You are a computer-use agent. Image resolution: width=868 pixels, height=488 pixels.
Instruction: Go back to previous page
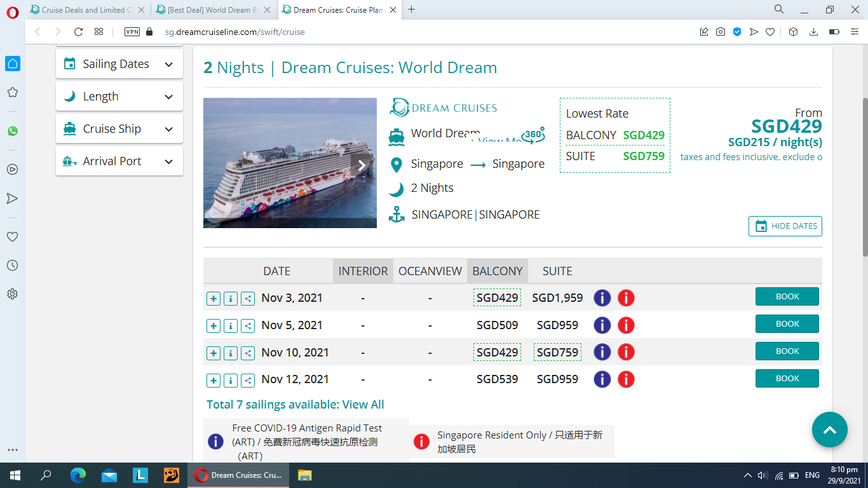[x=37, y=32]
